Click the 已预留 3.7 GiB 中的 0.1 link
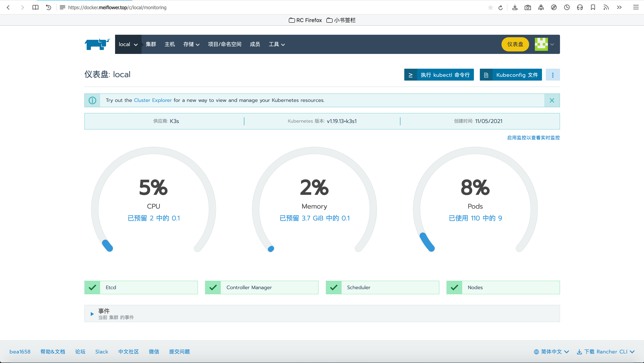Screen dimensions: 644x363 click(315, 218)
